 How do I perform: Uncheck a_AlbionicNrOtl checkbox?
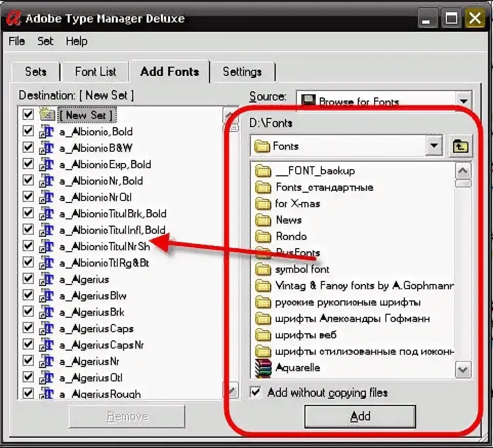(x=28, y=196)
